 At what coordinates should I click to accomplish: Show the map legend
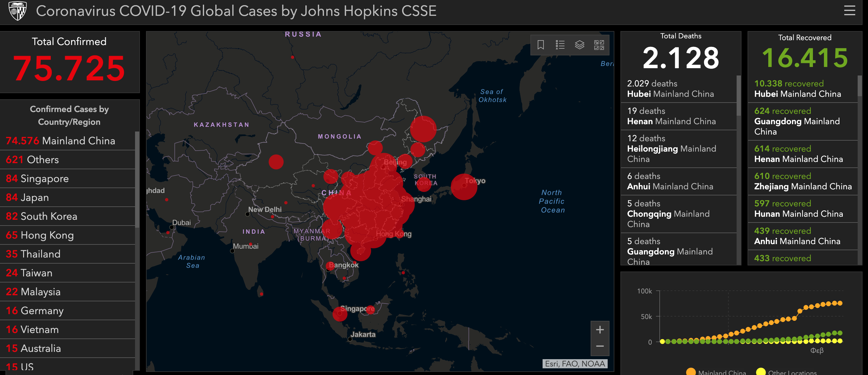coord(560,45)
